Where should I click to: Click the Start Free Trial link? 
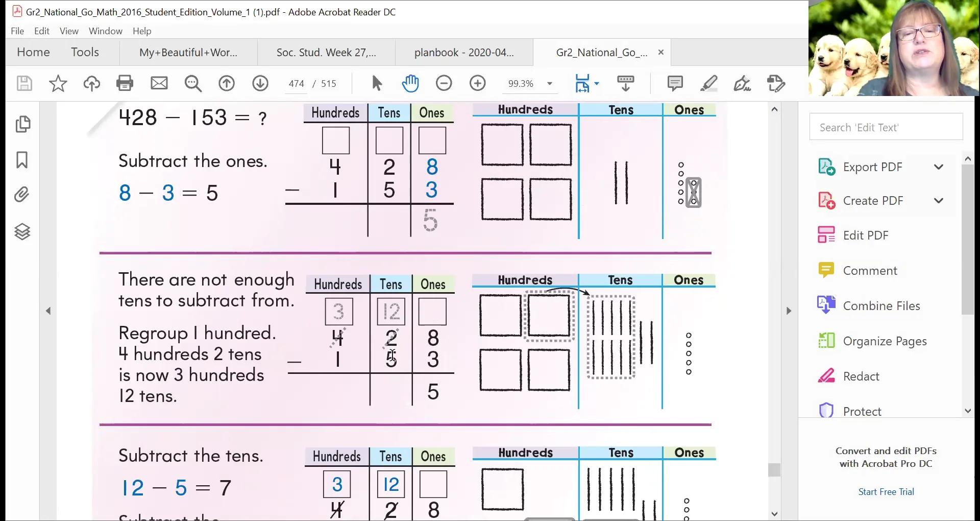886,492
